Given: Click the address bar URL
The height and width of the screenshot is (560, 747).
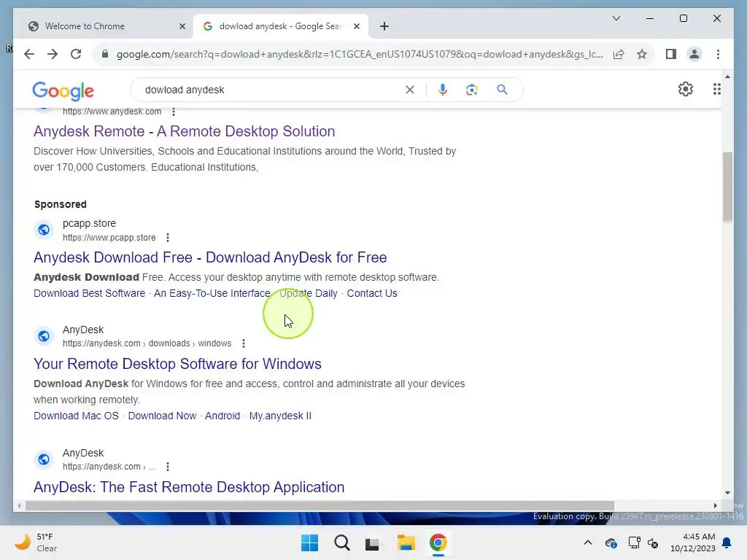Looking at the screenshot, I should [x=360, y=54].
